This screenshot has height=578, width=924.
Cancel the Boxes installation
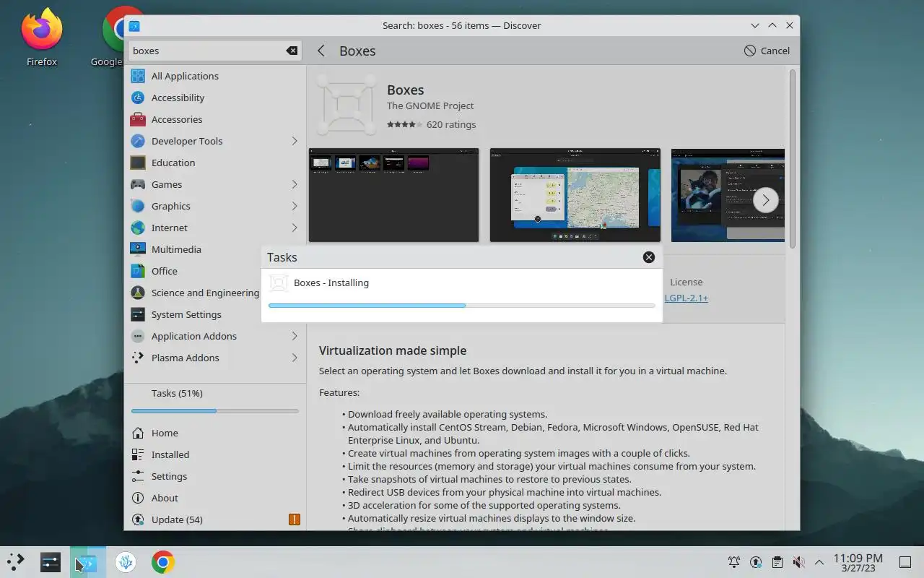point(767,51)
